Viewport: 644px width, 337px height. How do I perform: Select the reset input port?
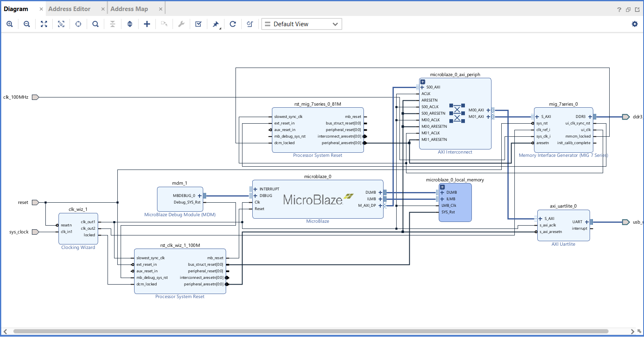pyautogui.click(x=36, y=203)
